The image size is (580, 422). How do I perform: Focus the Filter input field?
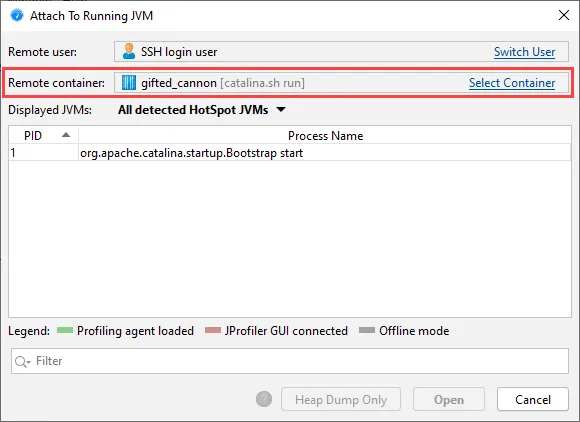pyautogui.click(x=290, y=361)
